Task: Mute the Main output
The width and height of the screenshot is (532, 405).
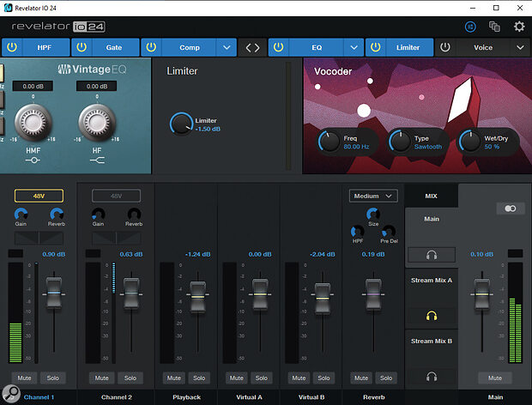Action: (495, 378)
